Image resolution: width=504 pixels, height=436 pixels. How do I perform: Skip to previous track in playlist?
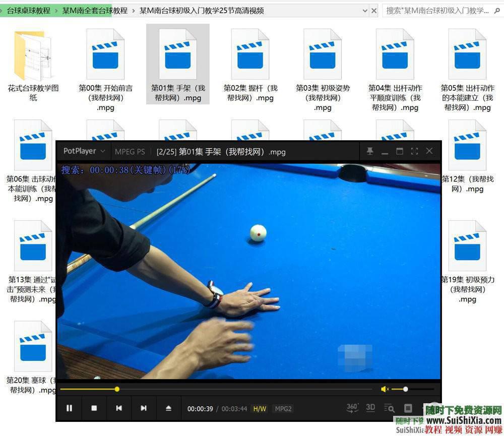pos(119,408)
